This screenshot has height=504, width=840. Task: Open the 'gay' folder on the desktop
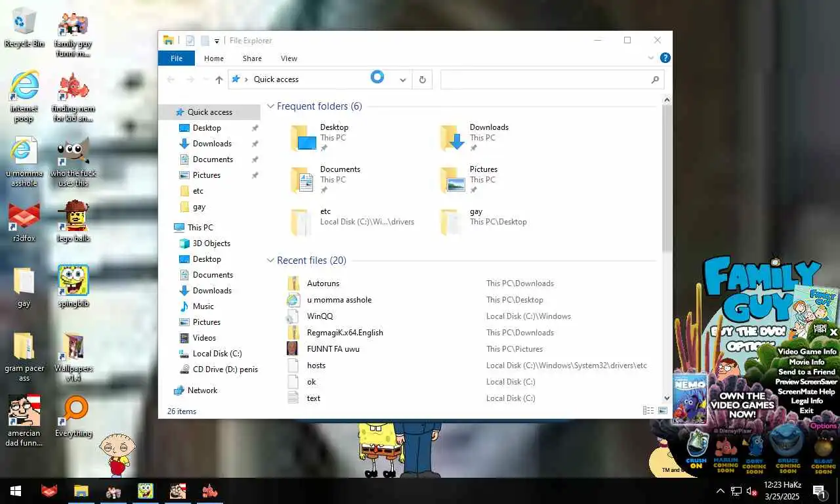coord(24,287)
